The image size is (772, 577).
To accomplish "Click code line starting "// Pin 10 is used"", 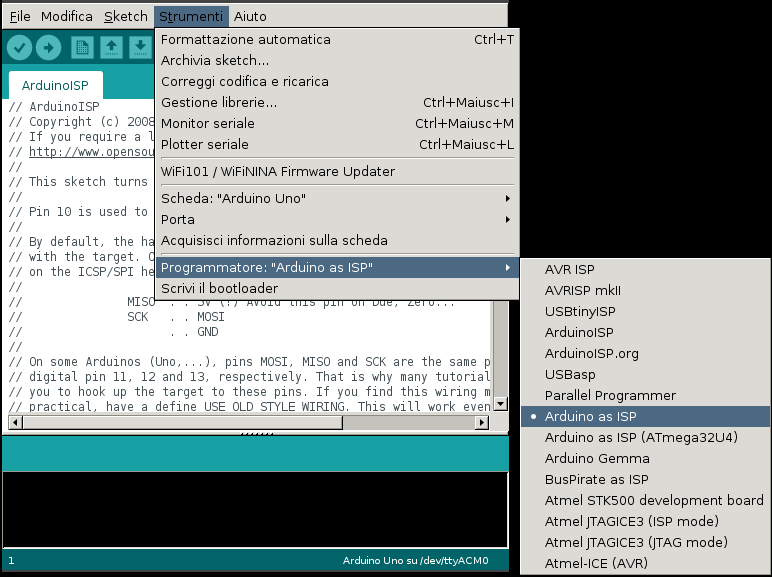I will [78, 212].
